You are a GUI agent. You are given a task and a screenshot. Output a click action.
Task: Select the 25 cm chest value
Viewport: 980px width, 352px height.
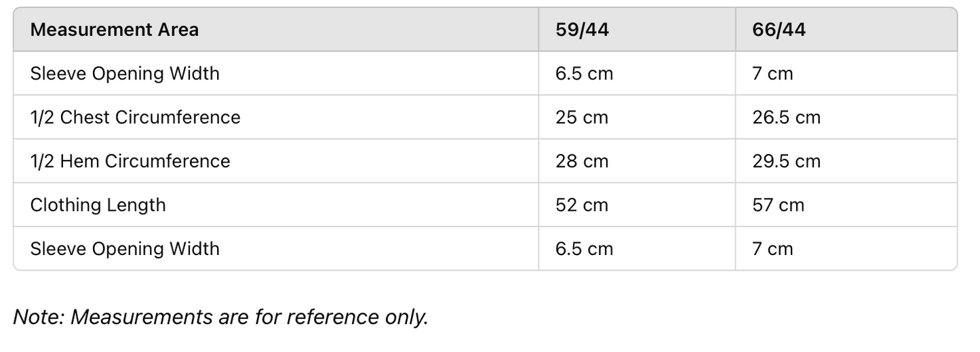point(581,117)
